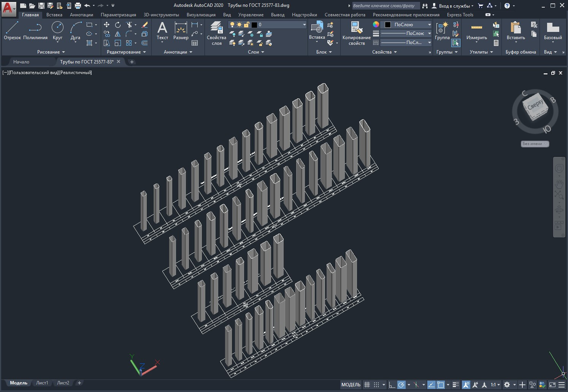
Task: Click the МОДЕЛЬ status bar button
Action: 351,385
